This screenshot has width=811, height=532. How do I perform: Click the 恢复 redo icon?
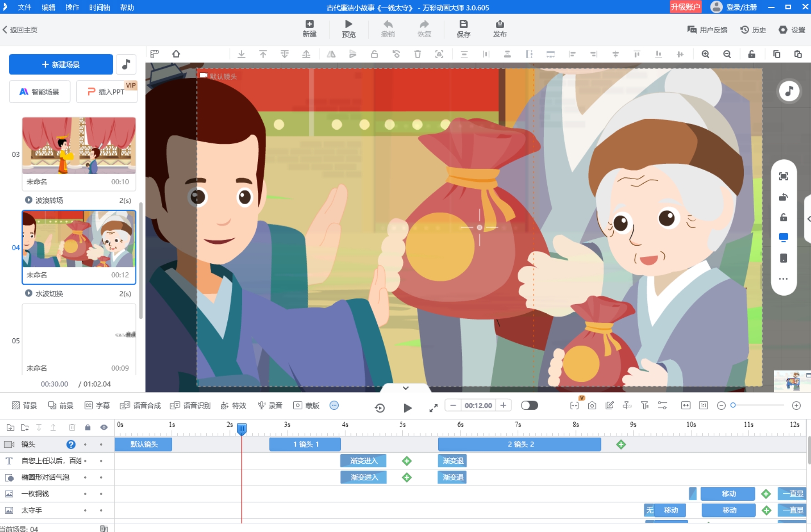(424, 29)
